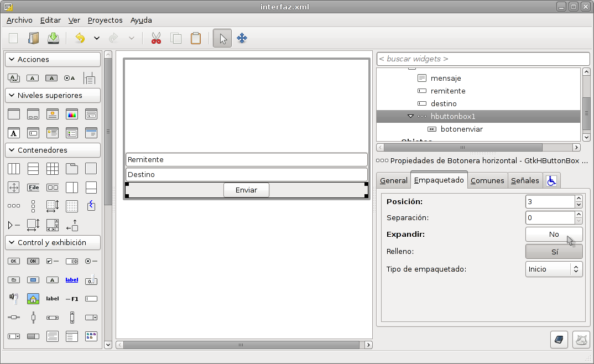Toggle the Relleno property set to Sí

click(x=554, y=252)
